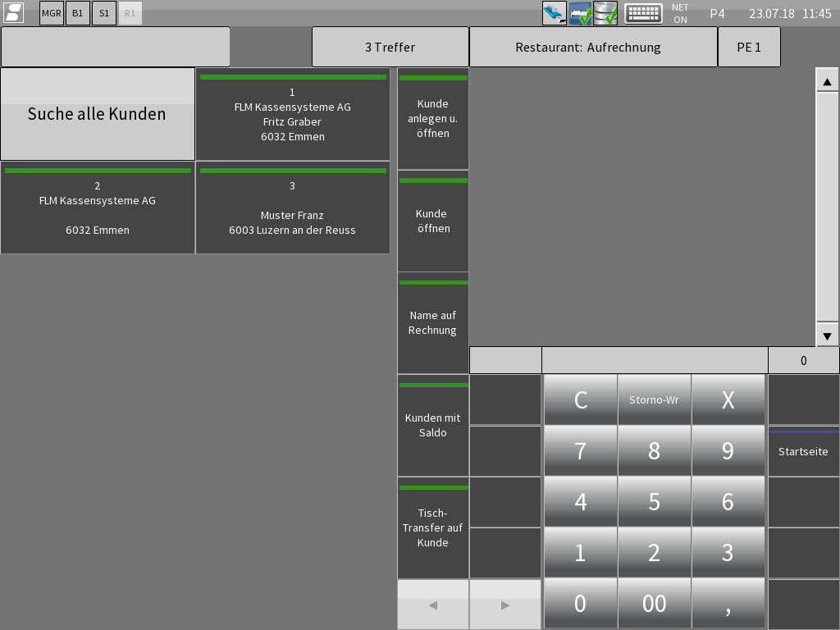The height and width of the screenshot is (630, 840).
Task: Click the empty search input field
Action: 116,48
